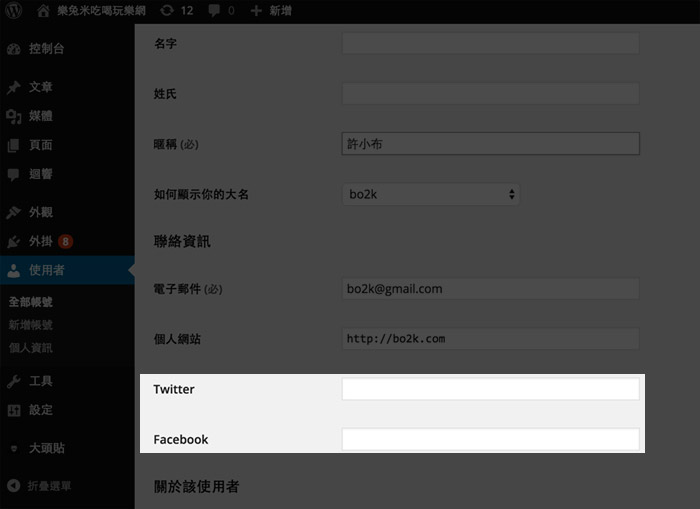Open the 如何顯示你的大名 dropdown showing bo2k

coord(431,194)
